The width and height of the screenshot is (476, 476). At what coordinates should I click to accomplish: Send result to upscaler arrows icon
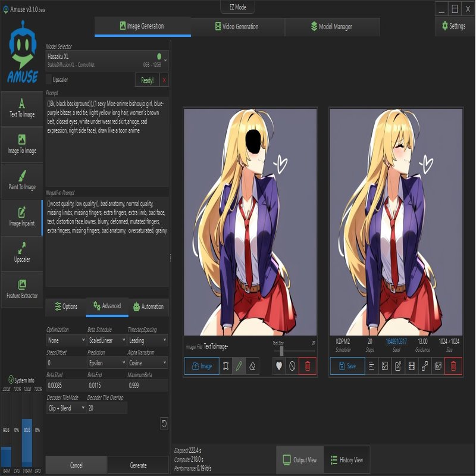coord(425,366)
